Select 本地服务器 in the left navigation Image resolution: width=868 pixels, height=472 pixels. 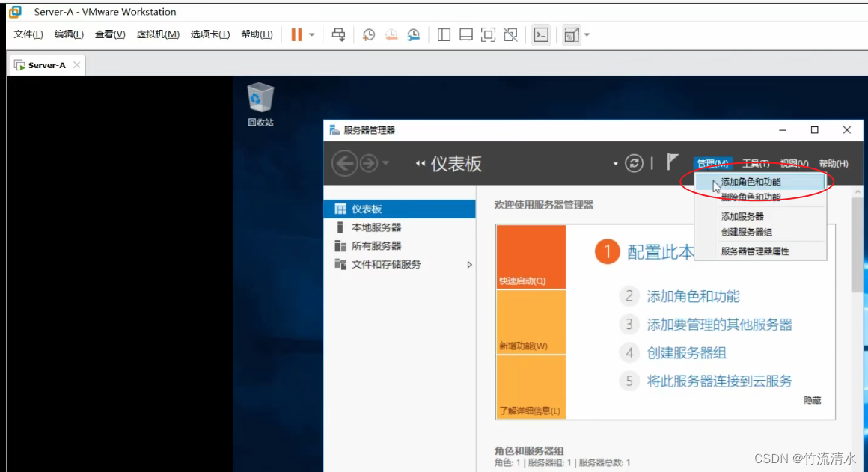400,227
